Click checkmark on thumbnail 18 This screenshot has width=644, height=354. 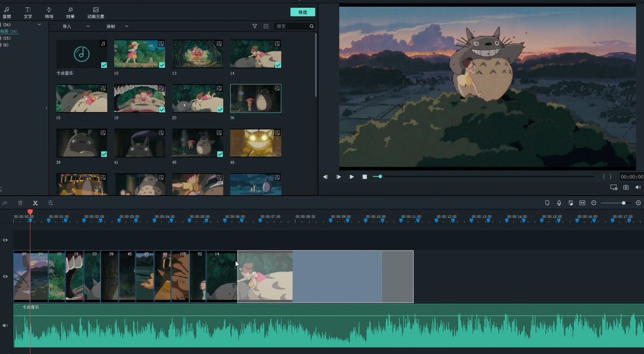point(162,109)
